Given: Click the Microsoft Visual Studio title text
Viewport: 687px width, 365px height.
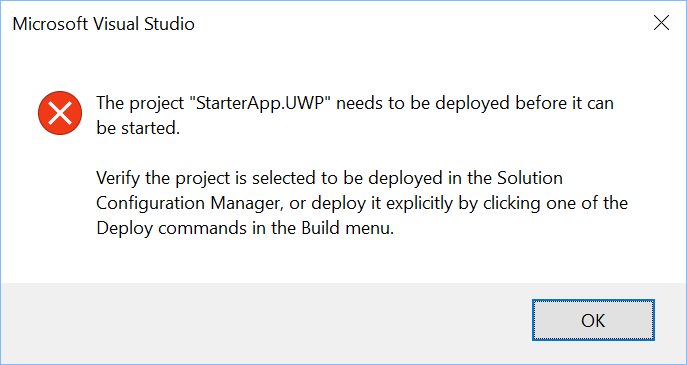Looking at the screenshot, I should (103, 24).
